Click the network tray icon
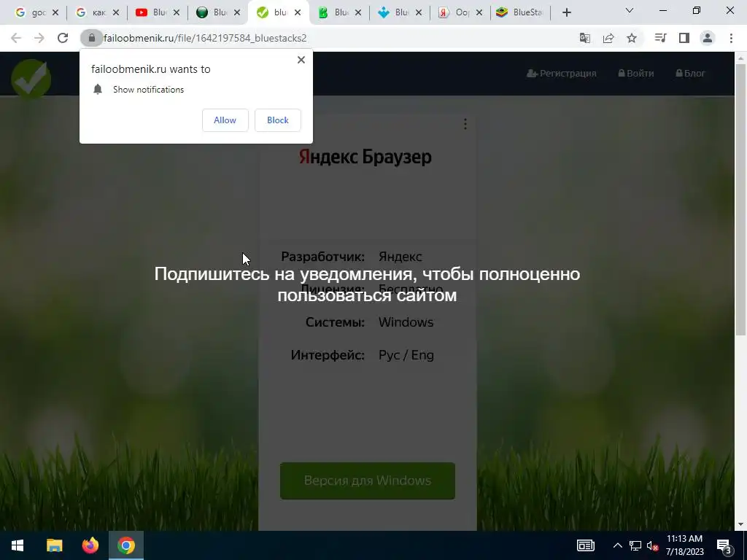The height and width of the screenshot is (560, 747). pyautogui.click(x=635, y=545)
